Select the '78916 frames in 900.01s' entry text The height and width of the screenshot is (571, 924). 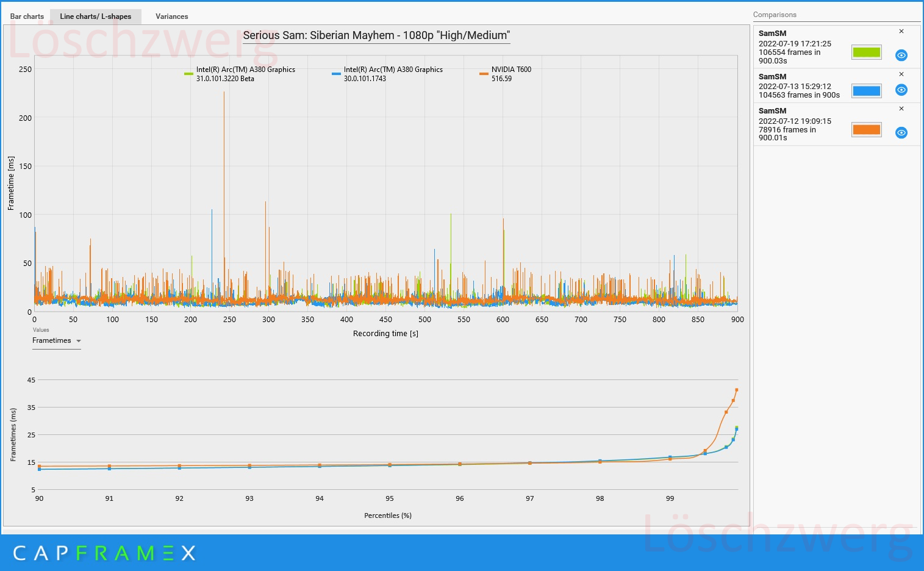click(x=787, y=134)
